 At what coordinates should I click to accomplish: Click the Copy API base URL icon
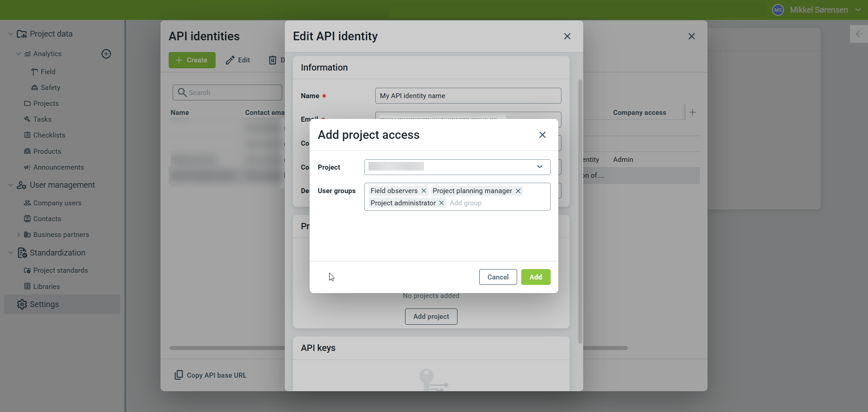tap(179, 375)
